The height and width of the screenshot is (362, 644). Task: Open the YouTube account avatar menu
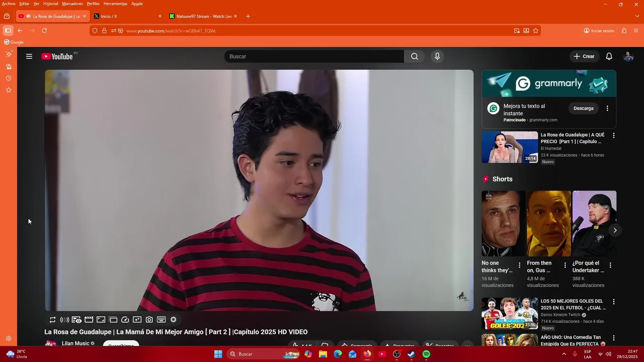(628, 56)
